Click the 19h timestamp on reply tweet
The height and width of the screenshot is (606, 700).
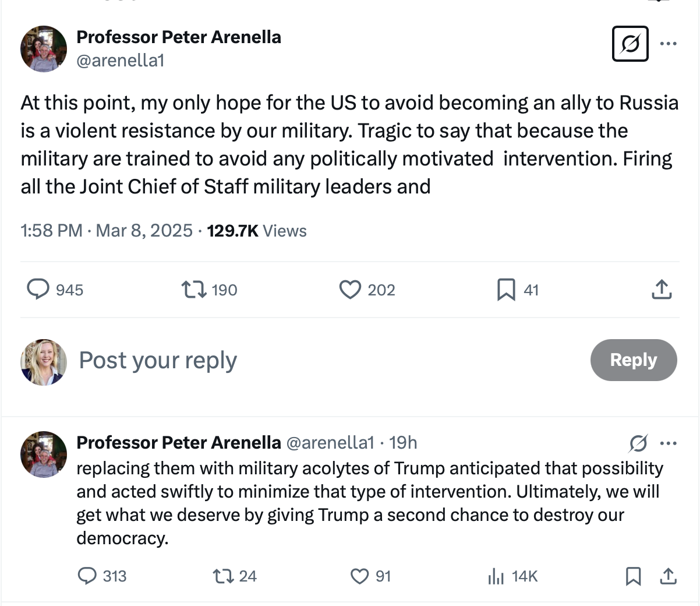(403, 443)
